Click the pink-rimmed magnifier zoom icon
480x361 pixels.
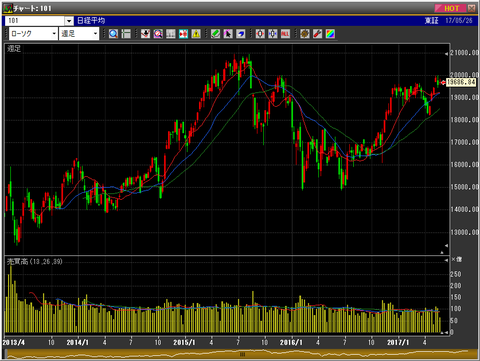click(x=158, y=34)
